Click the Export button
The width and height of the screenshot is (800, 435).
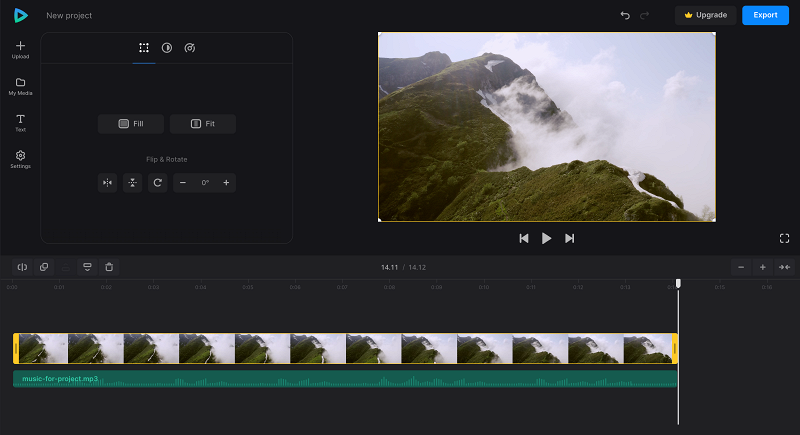[x=765, y=15]
